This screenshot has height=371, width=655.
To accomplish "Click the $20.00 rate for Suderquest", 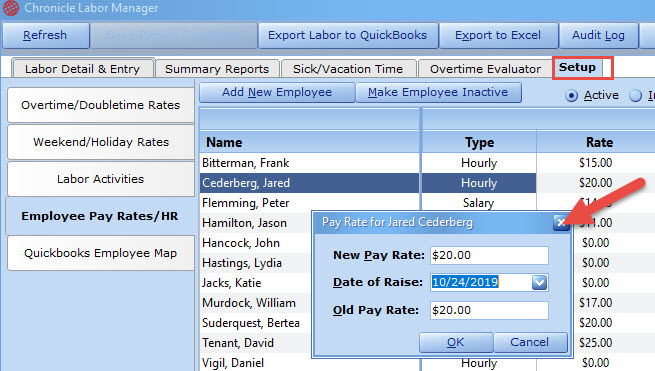I will (x=595, y=323).
